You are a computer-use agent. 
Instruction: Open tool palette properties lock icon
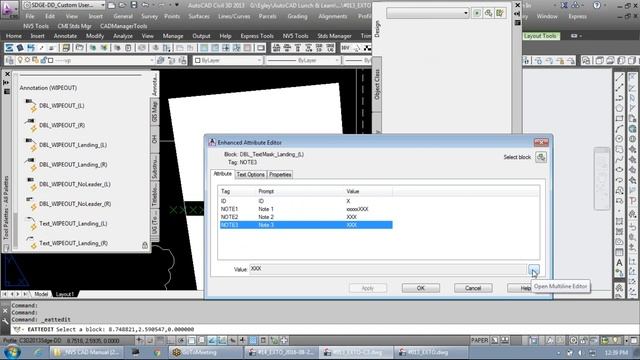click(x=144, y=245)
